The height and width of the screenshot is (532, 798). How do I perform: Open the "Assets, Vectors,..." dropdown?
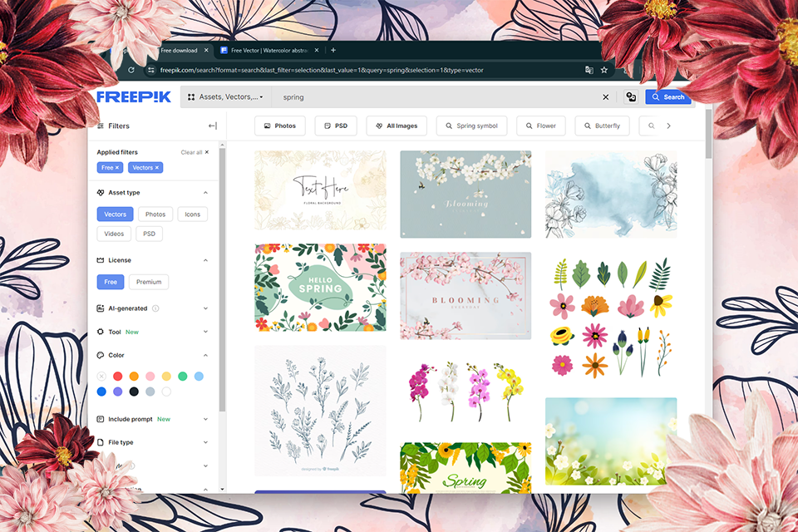(x=225, y=96)
